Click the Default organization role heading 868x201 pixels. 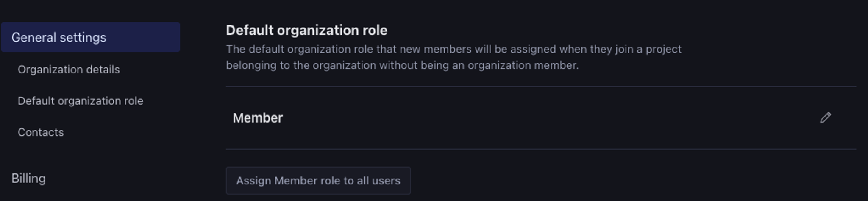[x=306, y=31]
